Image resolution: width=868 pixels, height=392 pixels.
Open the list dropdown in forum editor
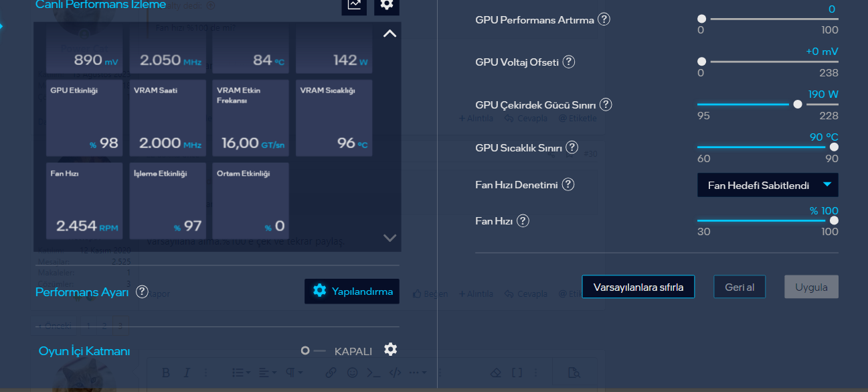coord(241,373)
